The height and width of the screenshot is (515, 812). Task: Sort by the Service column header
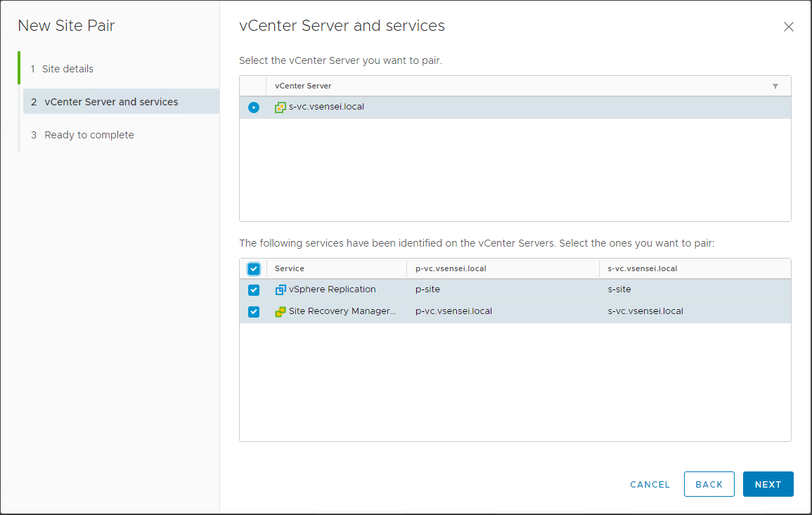290,268
